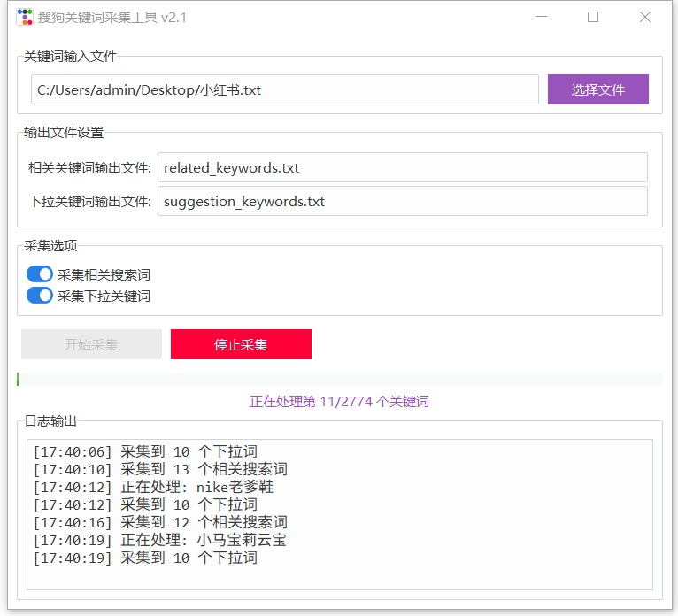Click the app logo icon in title bar
The image size is (678, 616).
point(25,18)
